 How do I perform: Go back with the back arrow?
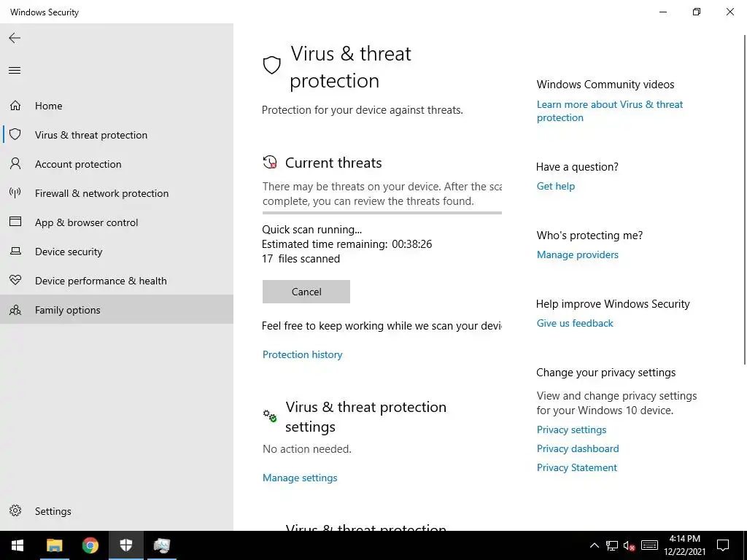[15, 38]
